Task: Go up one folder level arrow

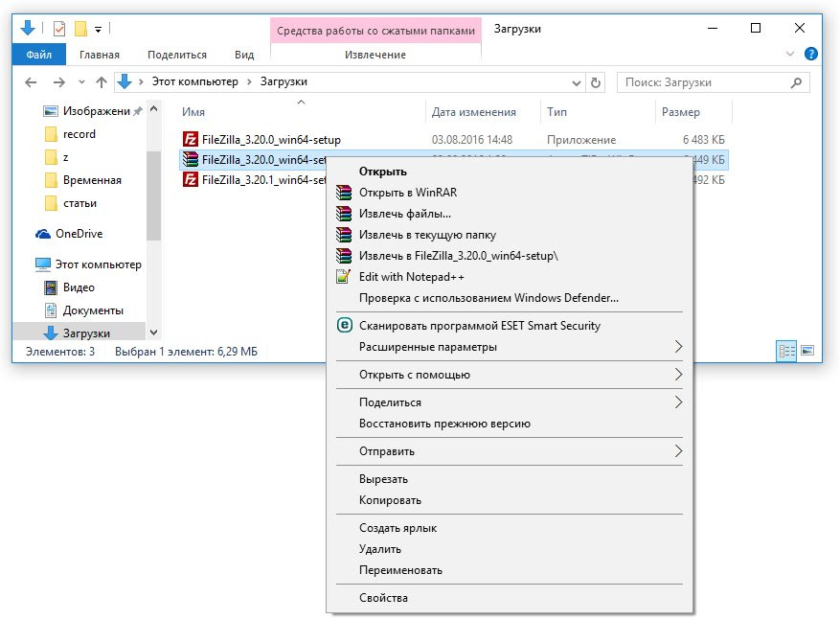Action: tap(102, 82)
